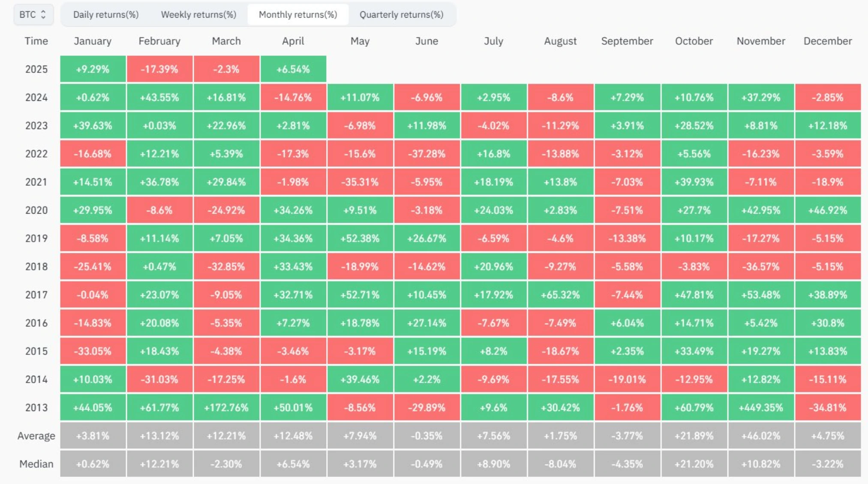
Task: Click the 2017 August cell showing +65.32%
Action: pyautogui.click(x=561, y=295)
